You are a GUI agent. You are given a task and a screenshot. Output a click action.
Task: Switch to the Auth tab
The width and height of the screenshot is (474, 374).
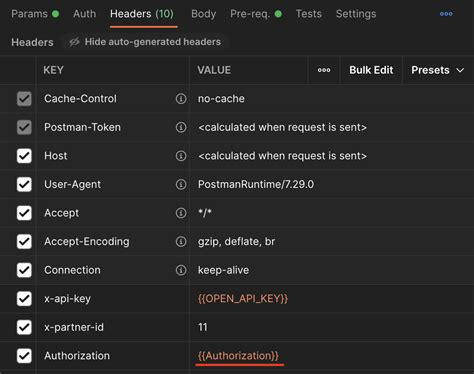tap(85, 14)
